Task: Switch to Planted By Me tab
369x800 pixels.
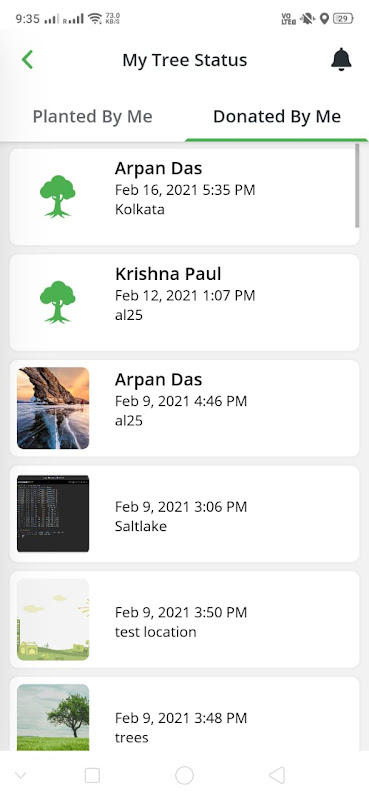Action: 92,116
